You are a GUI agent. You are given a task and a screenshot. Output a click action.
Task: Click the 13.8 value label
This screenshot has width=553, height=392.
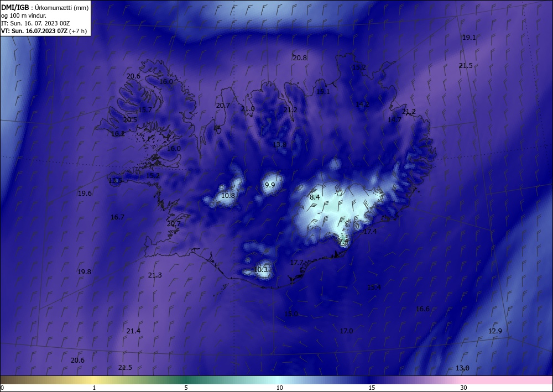click(280, 144)
